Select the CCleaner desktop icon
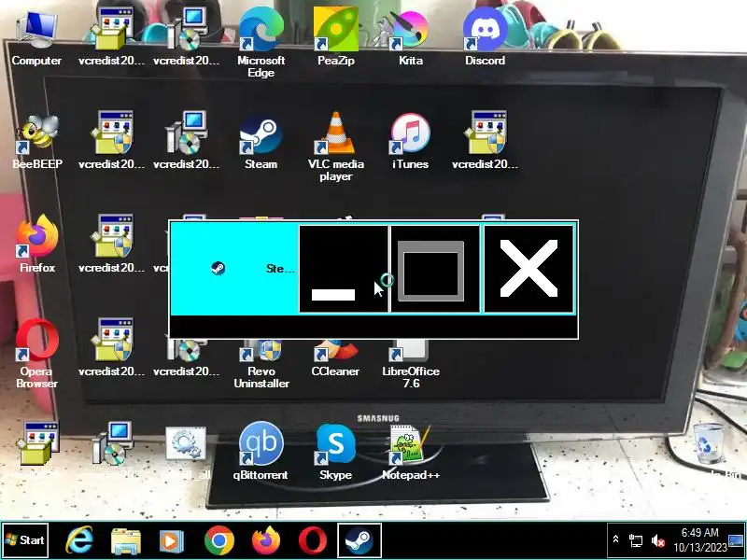Viewport: 747px width, 560px height. (x=335, y=359)
